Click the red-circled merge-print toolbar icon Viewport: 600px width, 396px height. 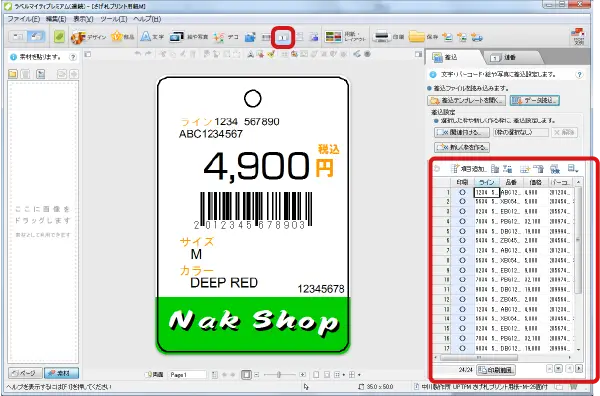pos(283,37)
